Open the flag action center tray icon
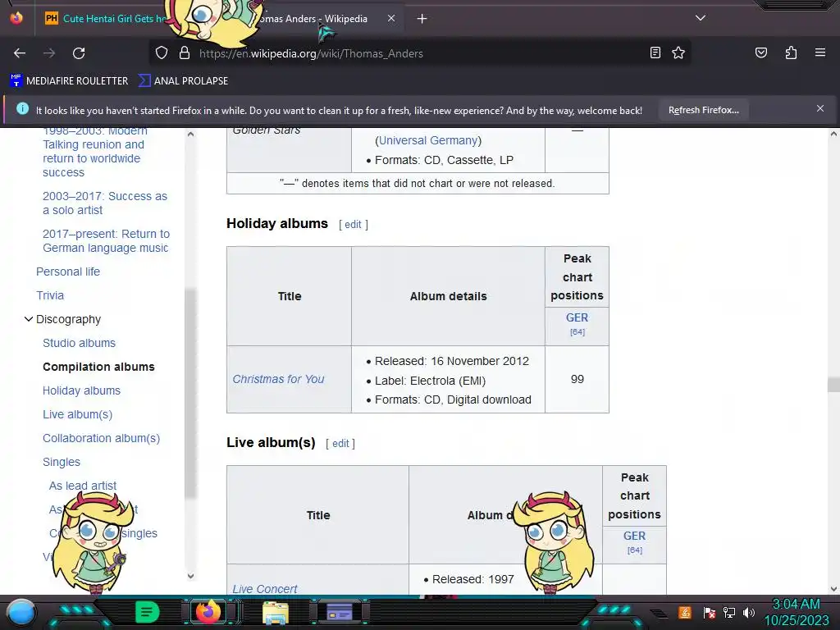Screen dimensions: 840x630 pos(709,612)
